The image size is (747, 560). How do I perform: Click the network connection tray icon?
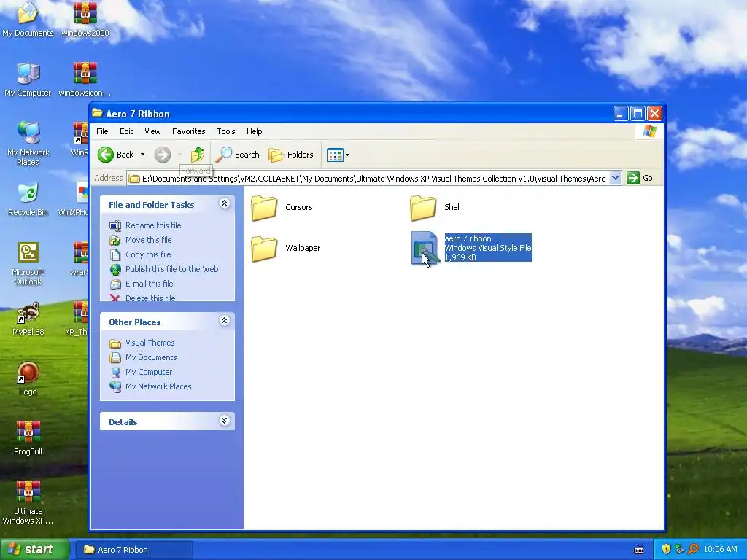click(679, 550)
